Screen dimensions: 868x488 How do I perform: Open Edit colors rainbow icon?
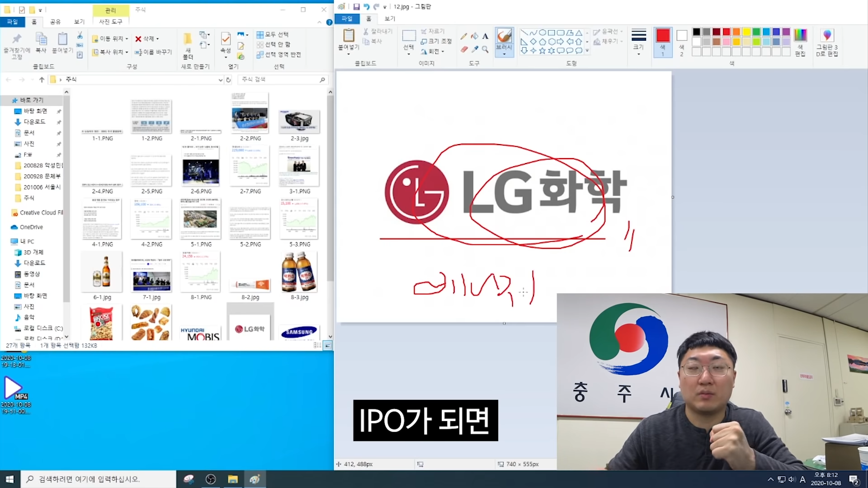pyautogui.click(x=800, y=35)
